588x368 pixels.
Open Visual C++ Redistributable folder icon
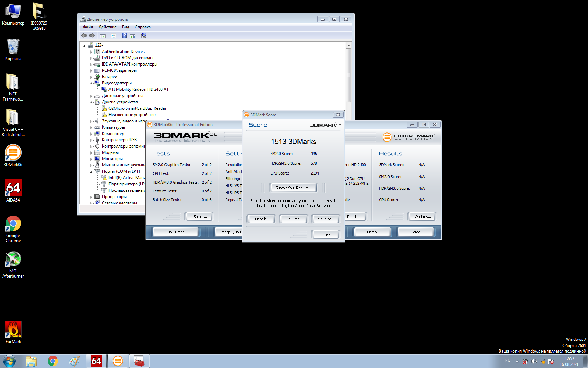[x=13, y=122]
